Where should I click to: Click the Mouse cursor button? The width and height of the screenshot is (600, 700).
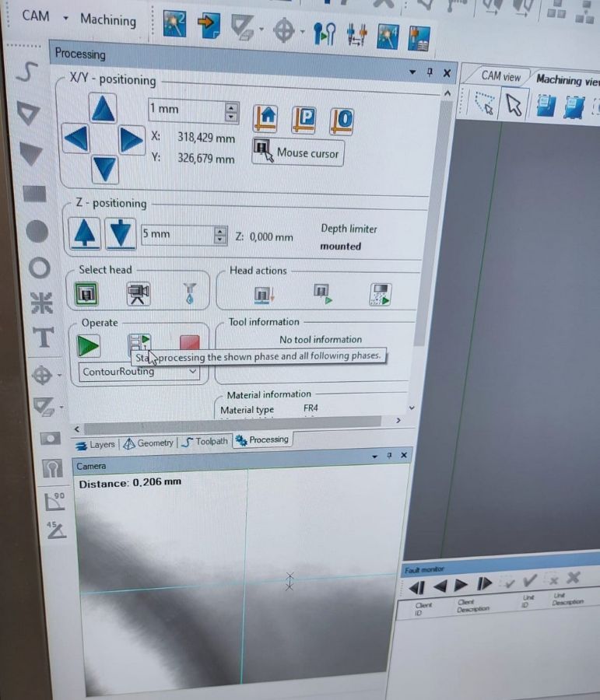pyautogui.click(x=298, y=152)
